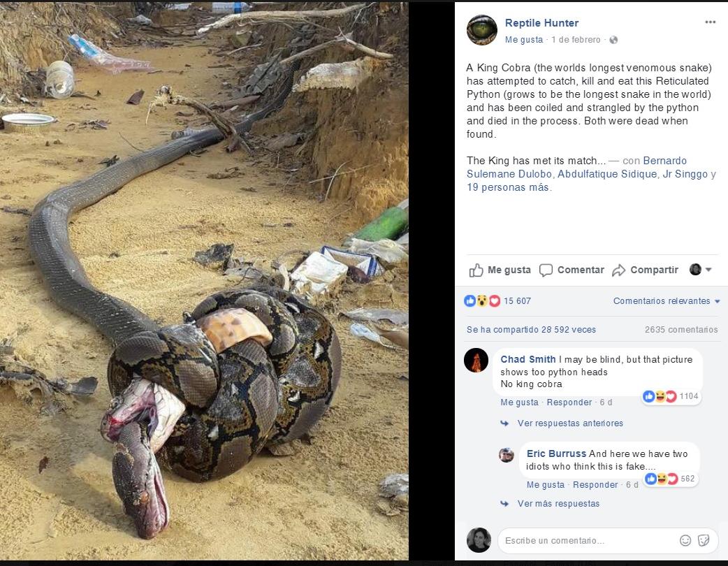728x566 pixels.
Task: Open the 19 personas más tagged link
Action: (509, 187)
